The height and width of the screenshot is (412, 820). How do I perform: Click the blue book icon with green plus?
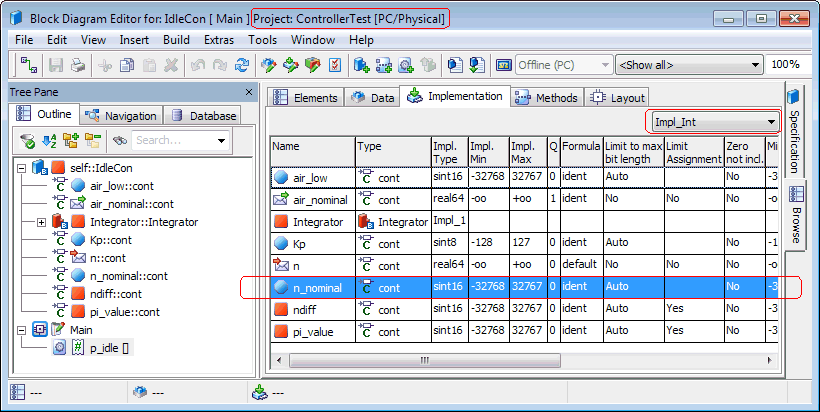pos(362,65)
